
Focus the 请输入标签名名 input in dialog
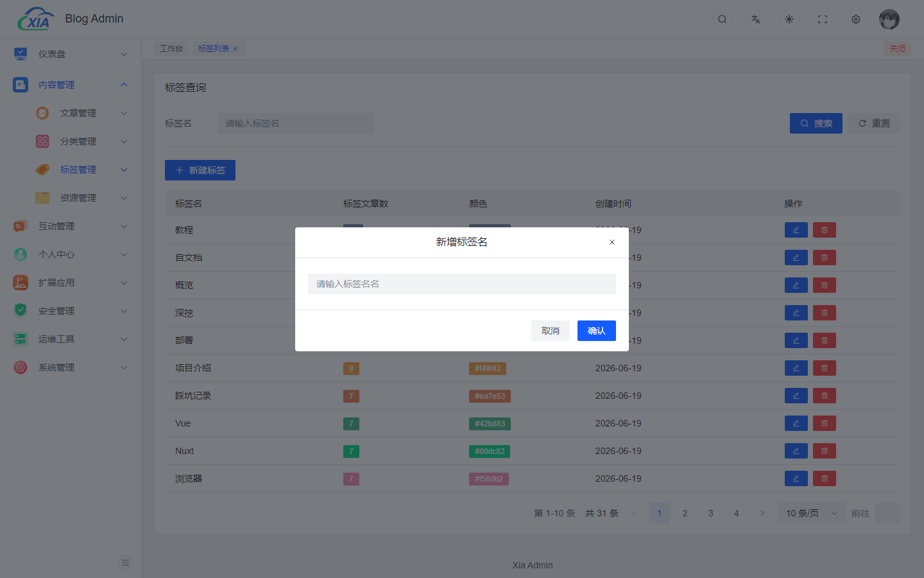462,284
